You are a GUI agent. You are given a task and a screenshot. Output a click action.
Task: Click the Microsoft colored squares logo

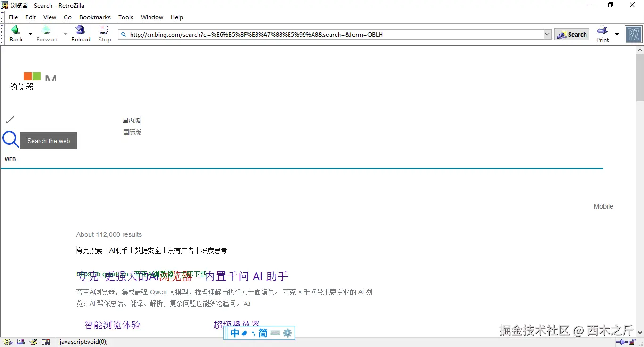(x=32, y=76)
